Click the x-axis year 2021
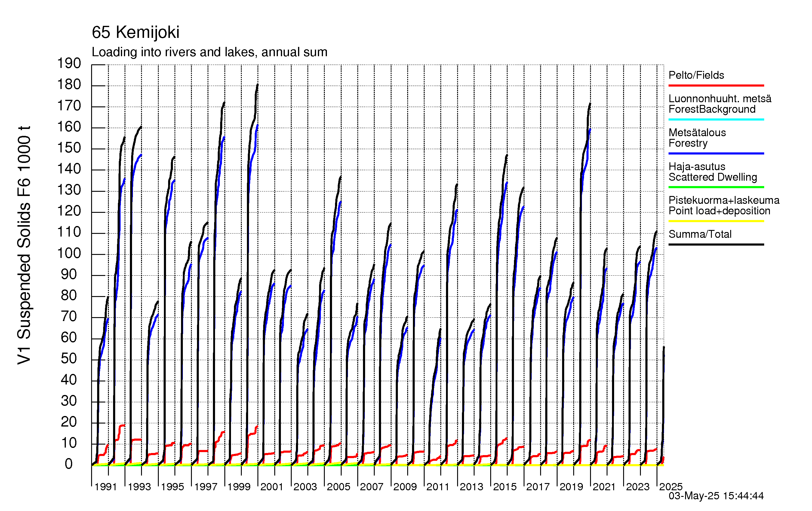The height and width of the screenshot is (511, 812). [604, 487]
